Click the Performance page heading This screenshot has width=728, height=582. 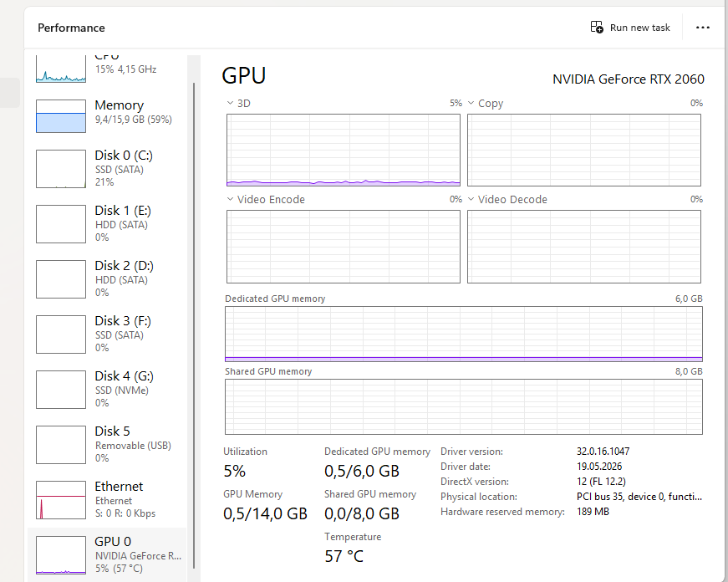point(71,28)
